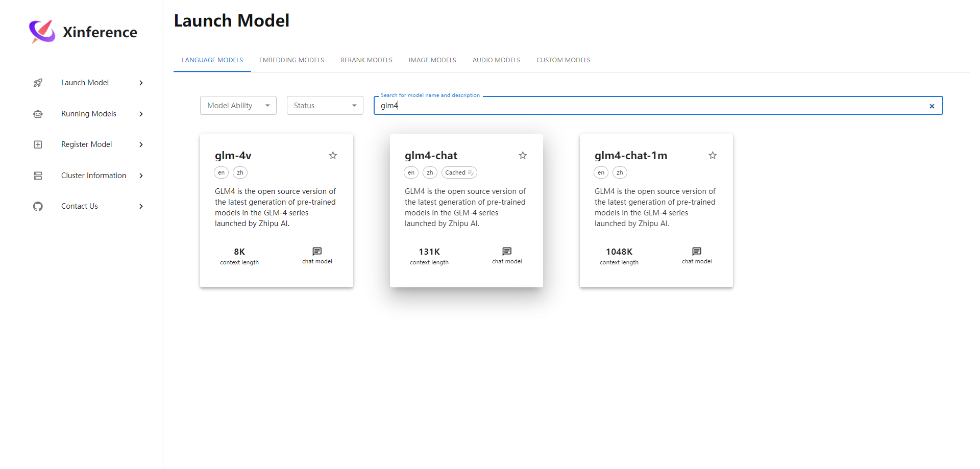This screenshot has width=980, height=469.
Task: Click the server icon beside Cluster Information
Action: 38,176
